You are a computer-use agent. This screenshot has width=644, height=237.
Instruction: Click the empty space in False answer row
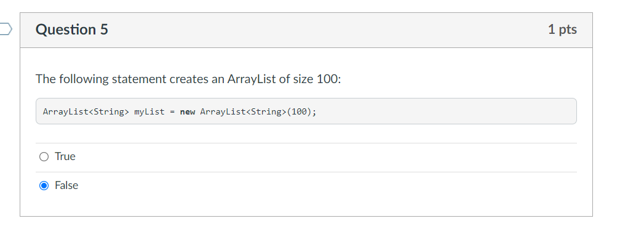tap(325, 186)
